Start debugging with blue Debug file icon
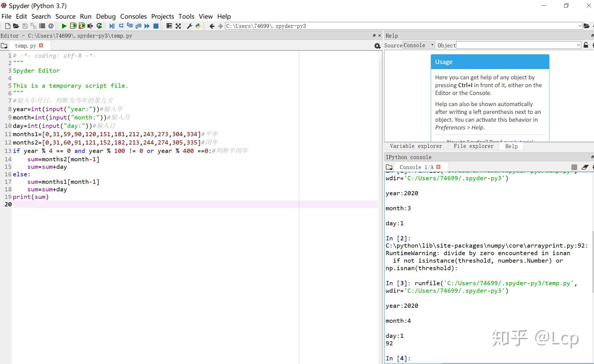This screenshot has height=364, width=594. click(x=112, y=26)
